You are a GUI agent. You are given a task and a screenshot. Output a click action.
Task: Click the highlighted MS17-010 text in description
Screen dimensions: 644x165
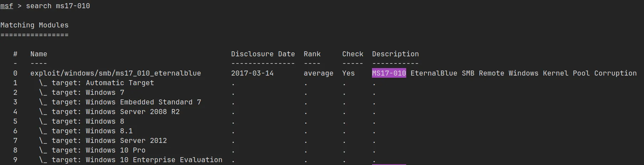(x=389, y=73)
